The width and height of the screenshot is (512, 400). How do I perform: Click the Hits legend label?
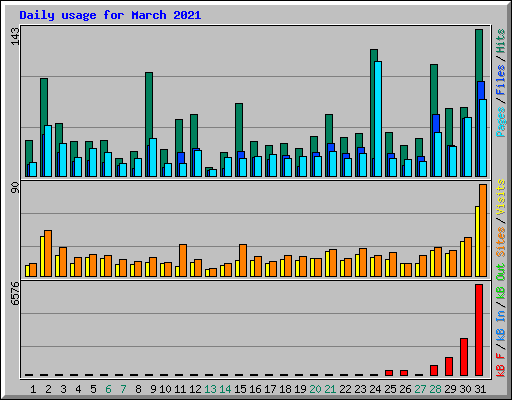pyautogui.click(x=501, y=41)
